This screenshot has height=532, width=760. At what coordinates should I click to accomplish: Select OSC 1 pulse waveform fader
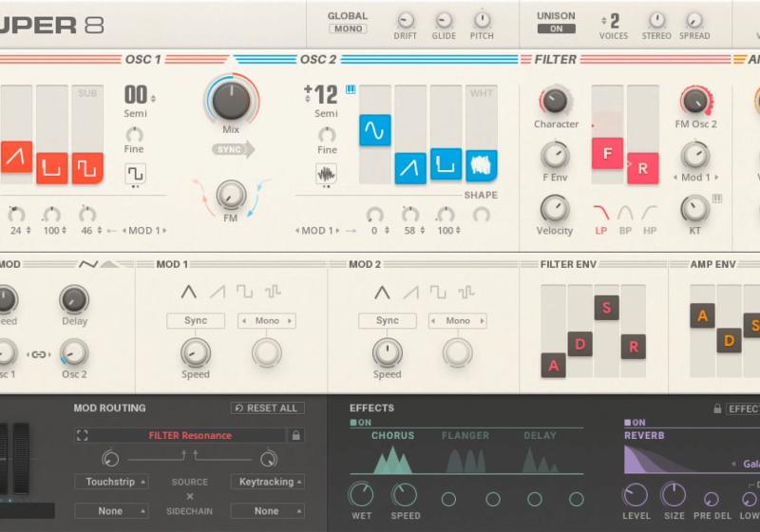(52, 168)
